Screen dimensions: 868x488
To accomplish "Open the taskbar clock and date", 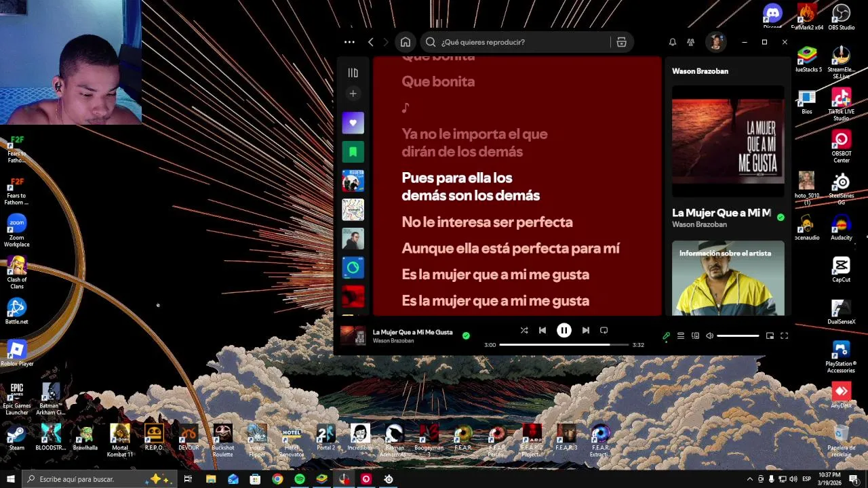I will [829, 479].
